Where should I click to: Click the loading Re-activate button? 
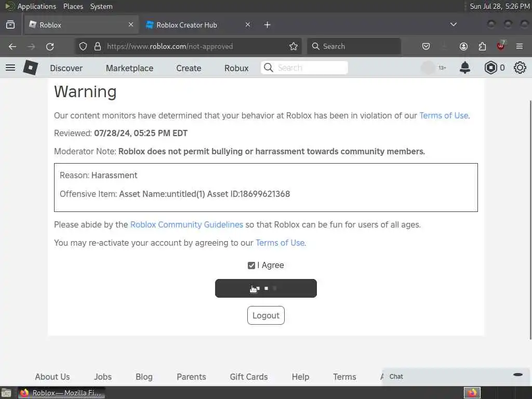click(266, 288)
